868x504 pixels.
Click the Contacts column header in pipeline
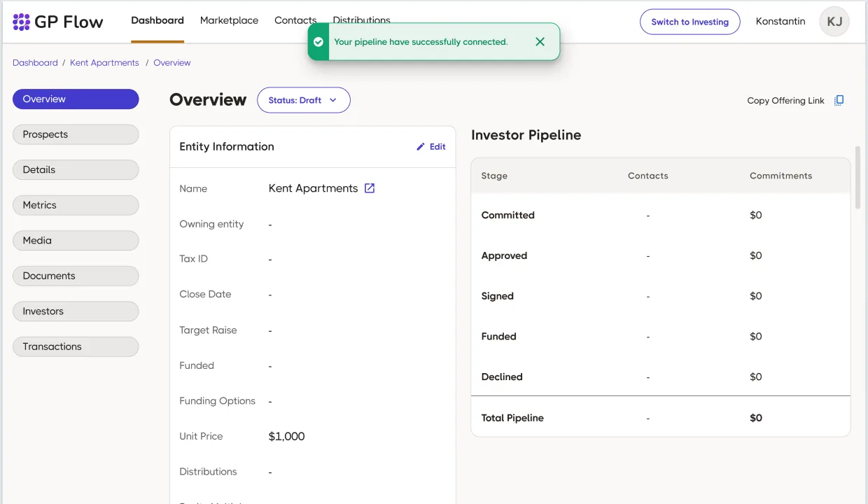point(648,176)
